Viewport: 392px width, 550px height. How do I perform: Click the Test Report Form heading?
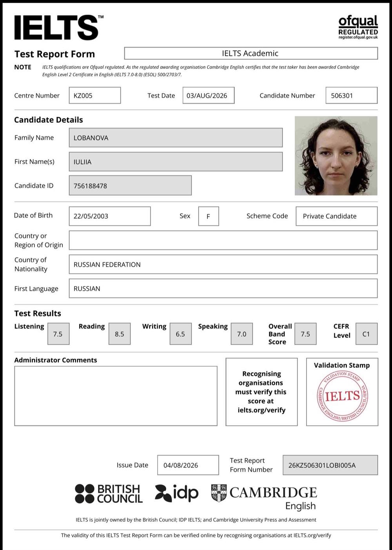click(54, 54)
